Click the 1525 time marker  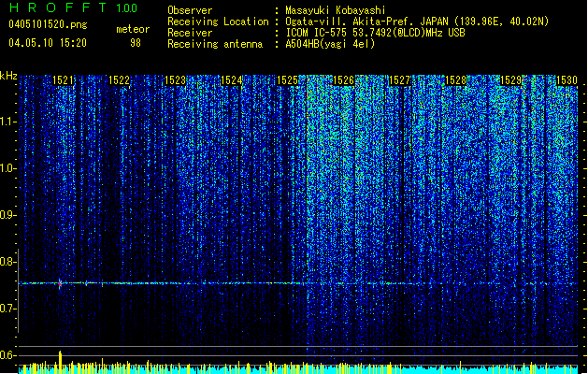(287, 80)
